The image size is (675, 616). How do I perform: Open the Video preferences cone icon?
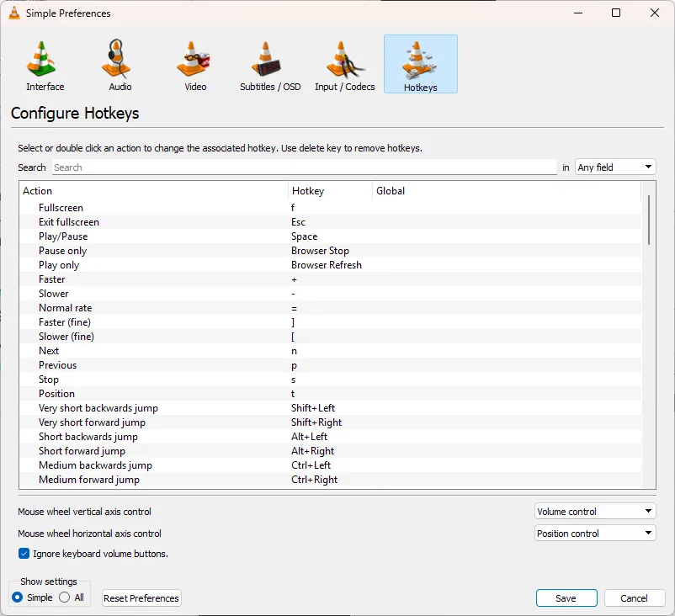pos(194,59)
